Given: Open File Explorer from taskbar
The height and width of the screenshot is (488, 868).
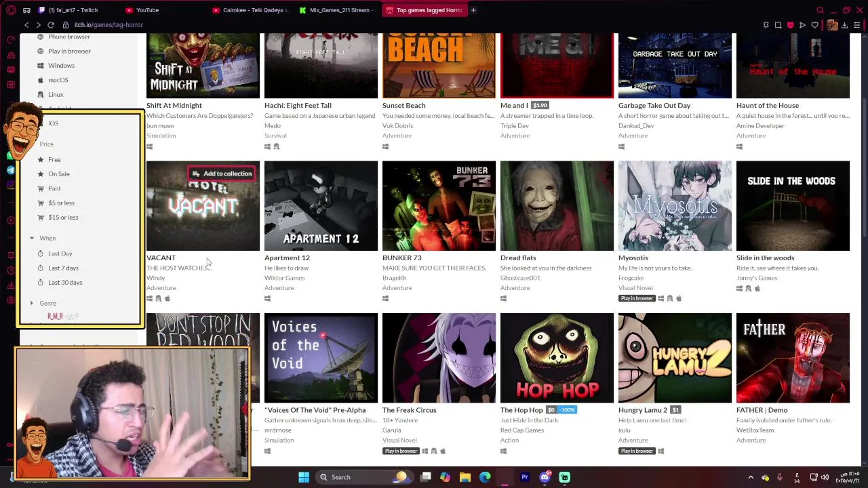Looking at the screenshot, I should 465,477.
